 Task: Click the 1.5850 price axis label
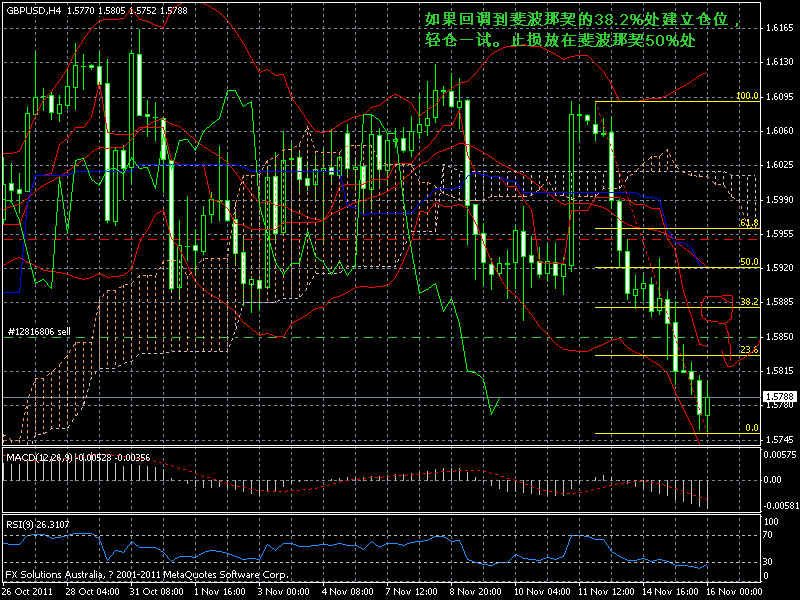(780, 337)
